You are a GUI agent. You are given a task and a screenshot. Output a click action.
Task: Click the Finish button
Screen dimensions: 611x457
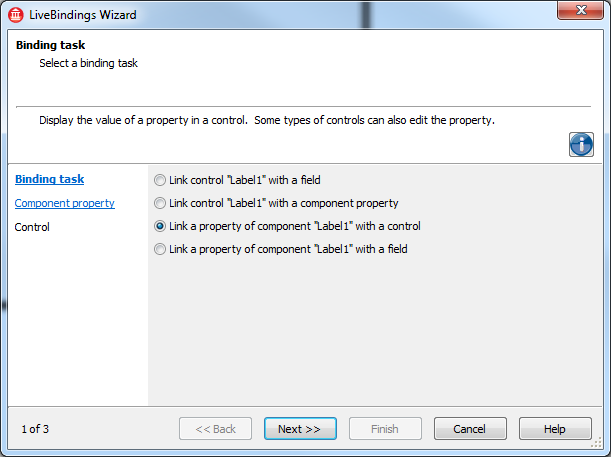click(385, 429)
